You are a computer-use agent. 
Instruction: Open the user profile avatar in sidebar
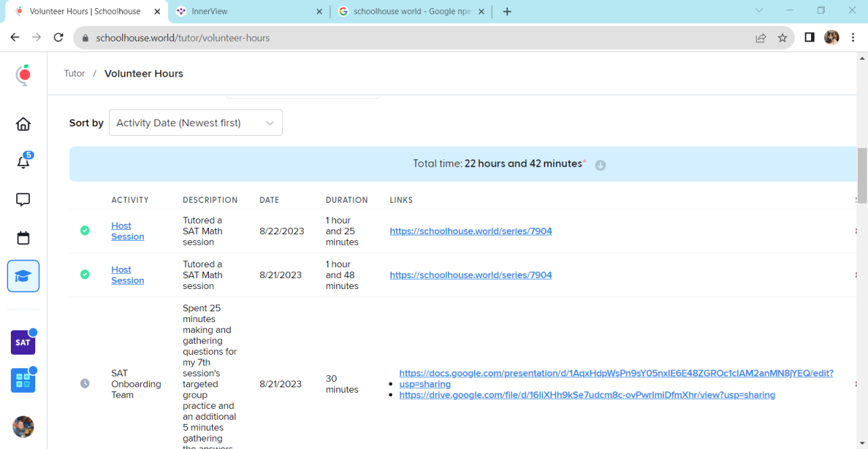pos(23,427)
